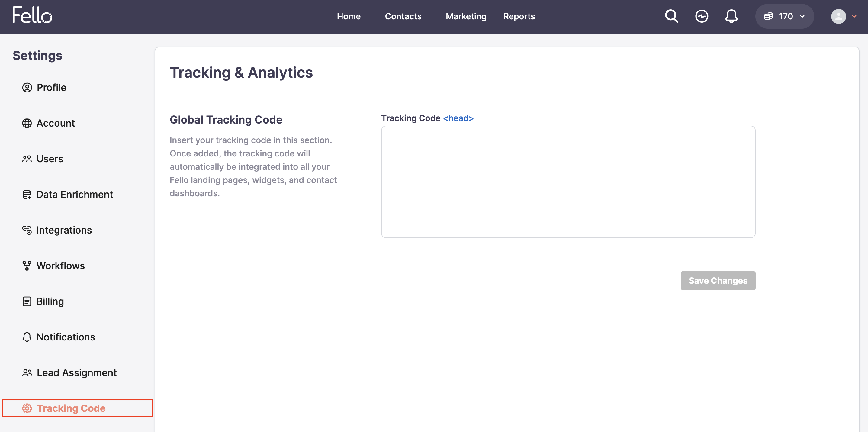Open Billing settings
This screenshot has height=432, width=868.
(x=50, y=301)
